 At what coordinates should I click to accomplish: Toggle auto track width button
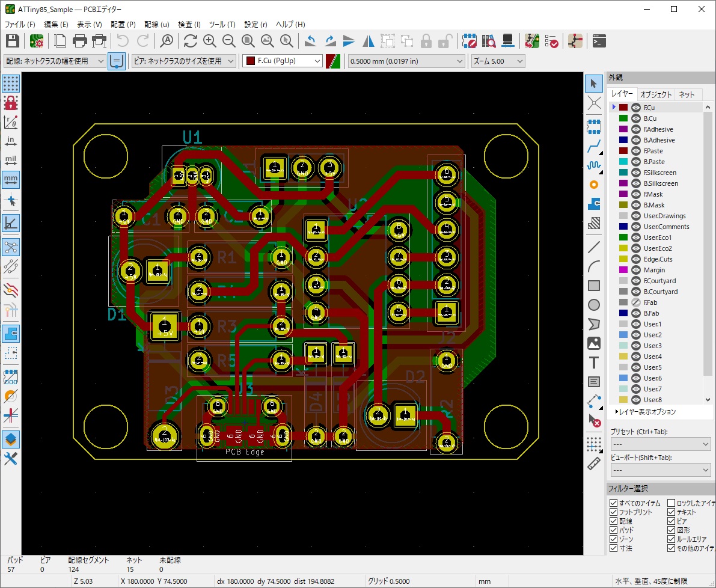click(x=117, y=61)
